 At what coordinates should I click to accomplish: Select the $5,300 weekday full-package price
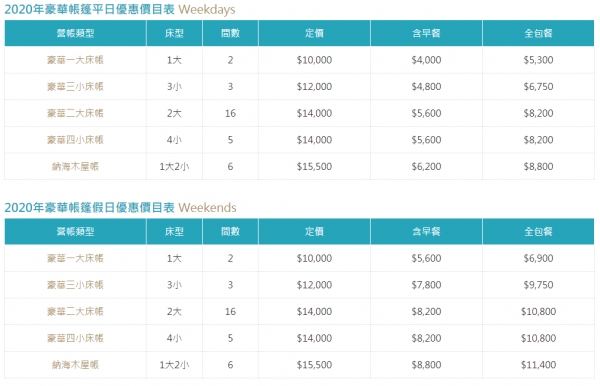point(538,60)
